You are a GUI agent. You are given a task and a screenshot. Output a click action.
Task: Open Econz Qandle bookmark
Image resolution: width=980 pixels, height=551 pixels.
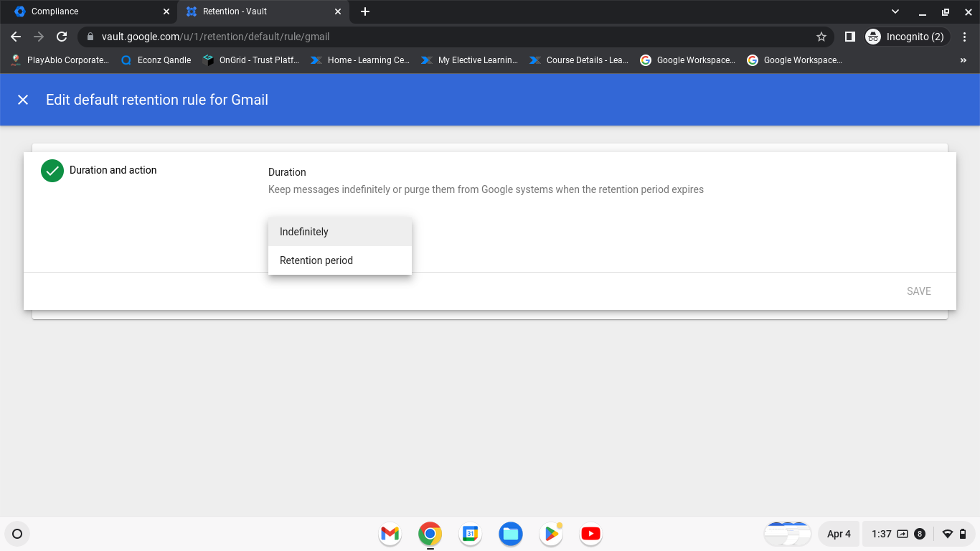tap(156, 60)
